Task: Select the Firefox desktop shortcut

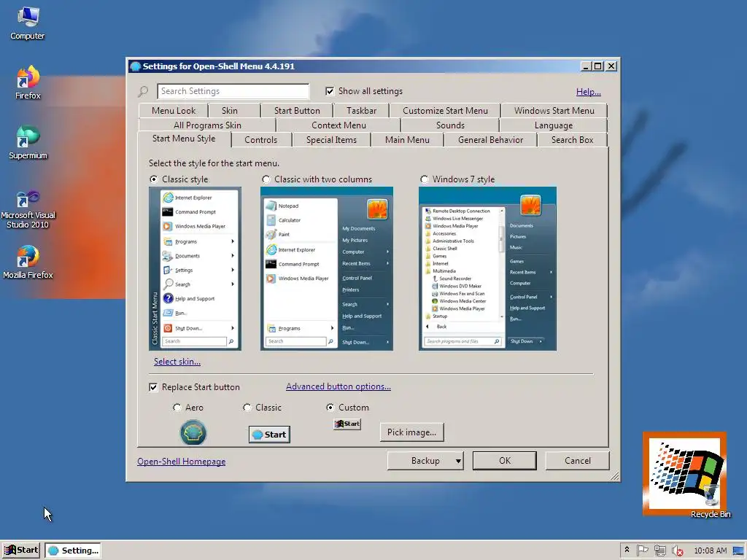Action: [28, 82]
